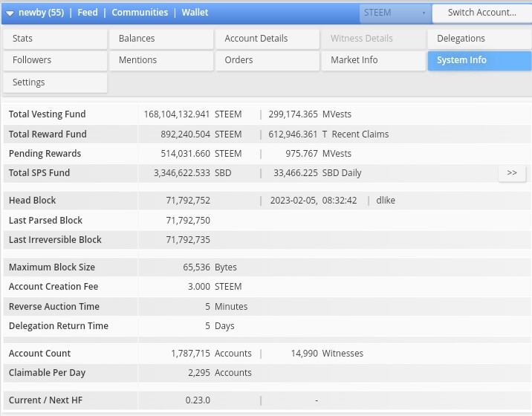Click the Last Parsed Block label
The image size is (532, 416).
coord(45,221)
